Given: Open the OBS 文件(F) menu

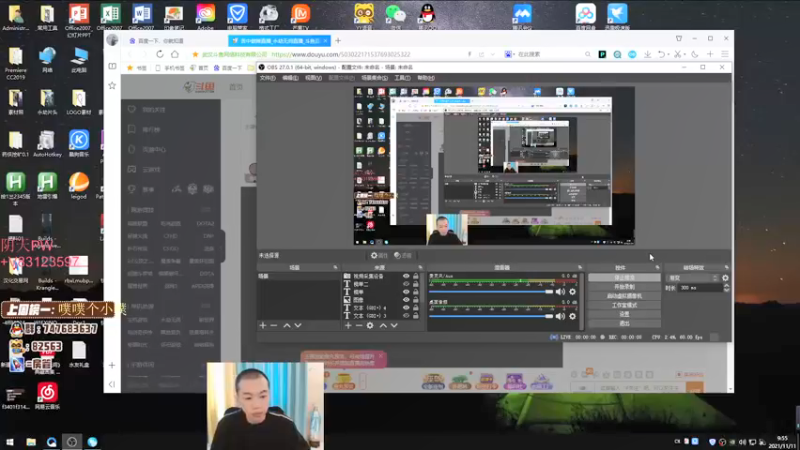Looking at the screenshot, I should 267,78.
